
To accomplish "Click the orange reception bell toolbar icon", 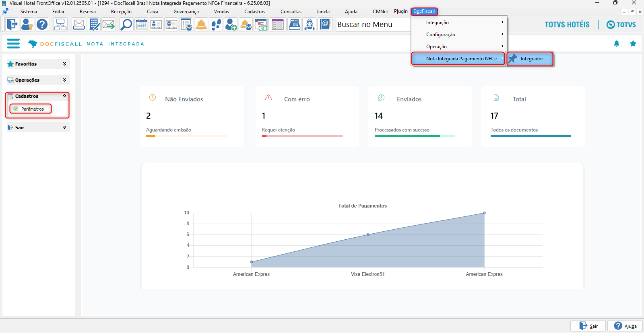I will (x=201, y=25).
